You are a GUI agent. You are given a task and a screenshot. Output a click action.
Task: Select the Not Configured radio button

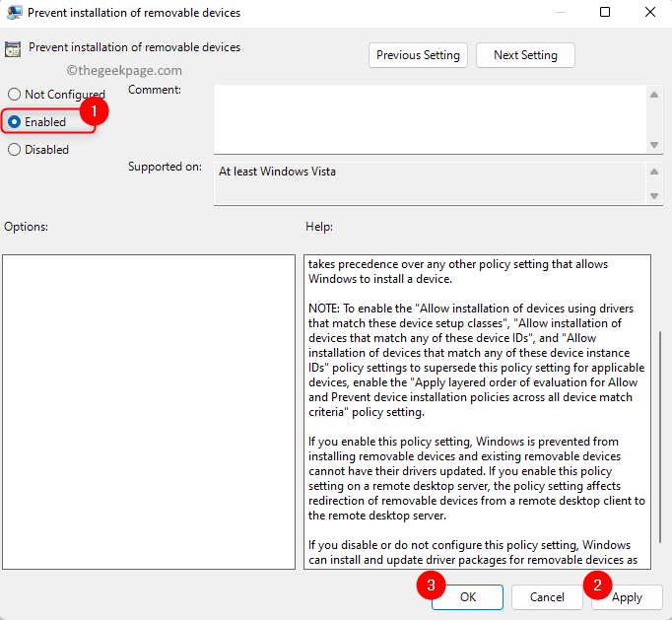pyautogui.click(x=14, y=95)
